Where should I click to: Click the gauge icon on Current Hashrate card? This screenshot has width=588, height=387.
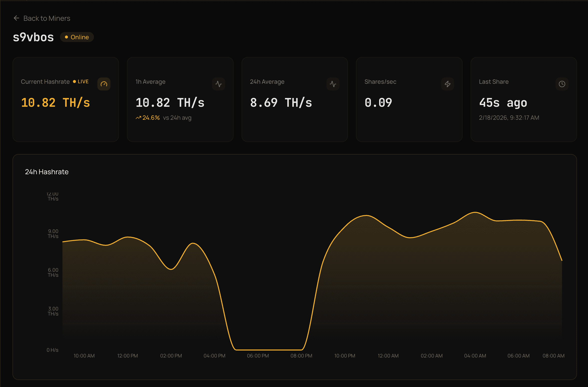tap(104, 84)
